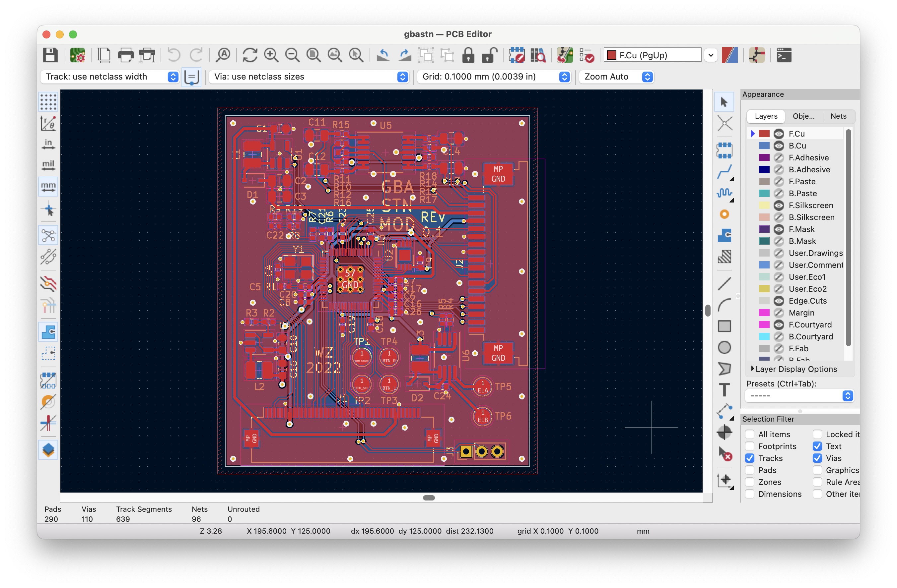This screenshot has height=588, width=897.
Task: Check the Dimensions selection filter
Action: tap(750, 494)
